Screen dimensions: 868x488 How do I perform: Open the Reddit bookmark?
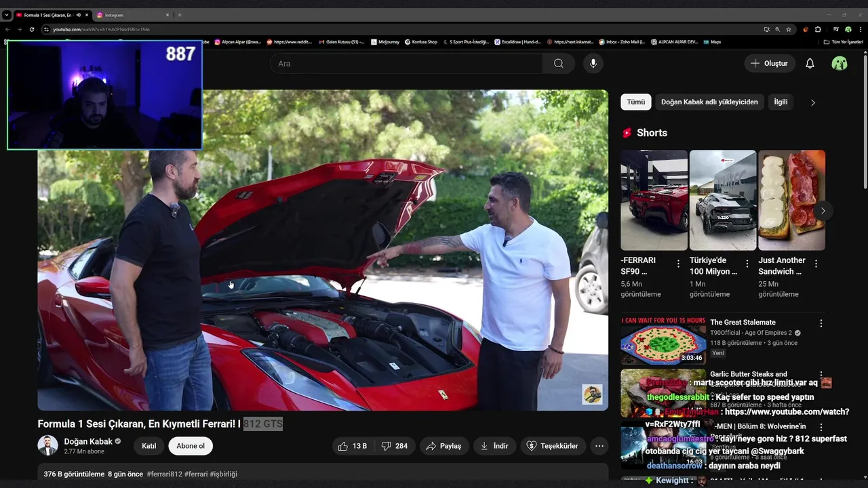(x=290, y=42)
